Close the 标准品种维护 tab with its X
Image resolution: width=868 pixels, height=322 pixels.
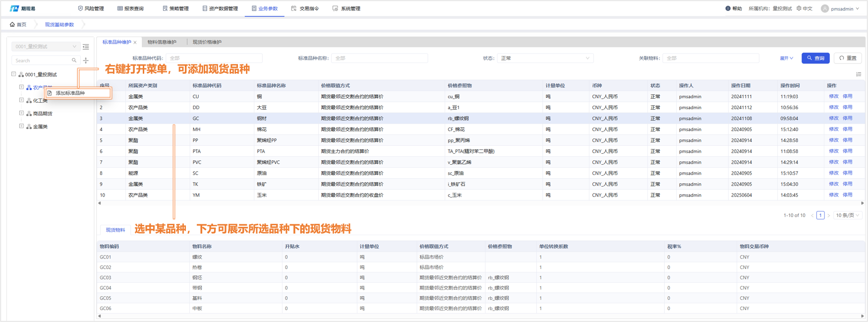(x=135, y=43)
